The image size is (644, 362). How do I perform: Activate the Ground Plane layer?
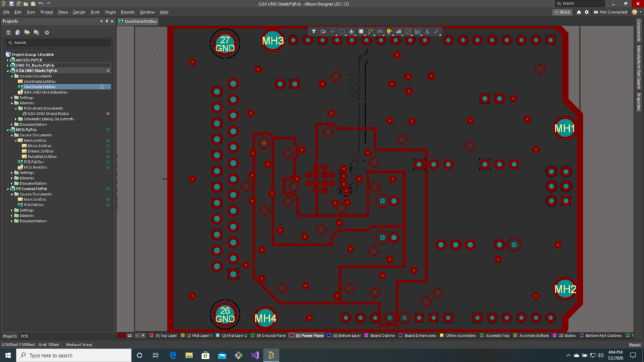coord(271,336)
